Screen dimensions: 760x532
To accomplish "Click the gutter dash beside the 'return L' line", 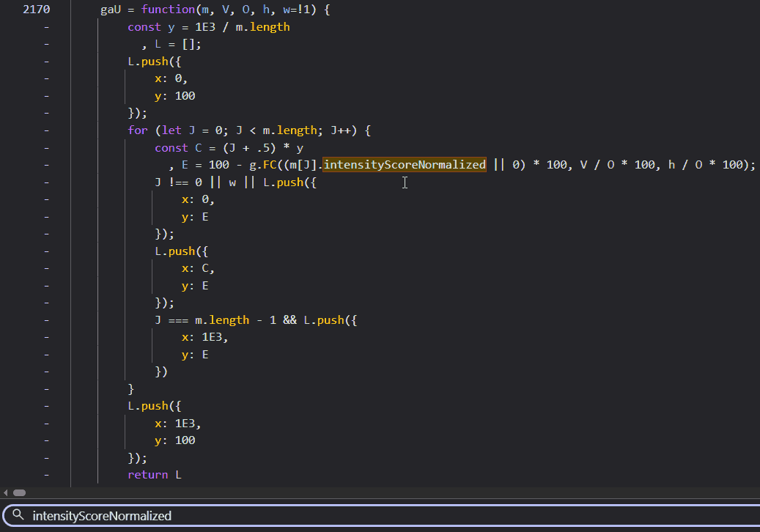I will click(x=46, y=475).
